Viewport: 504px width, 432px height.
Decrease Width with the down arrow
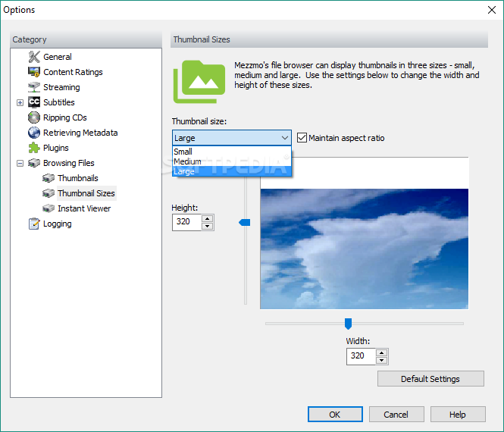point(381,360)
